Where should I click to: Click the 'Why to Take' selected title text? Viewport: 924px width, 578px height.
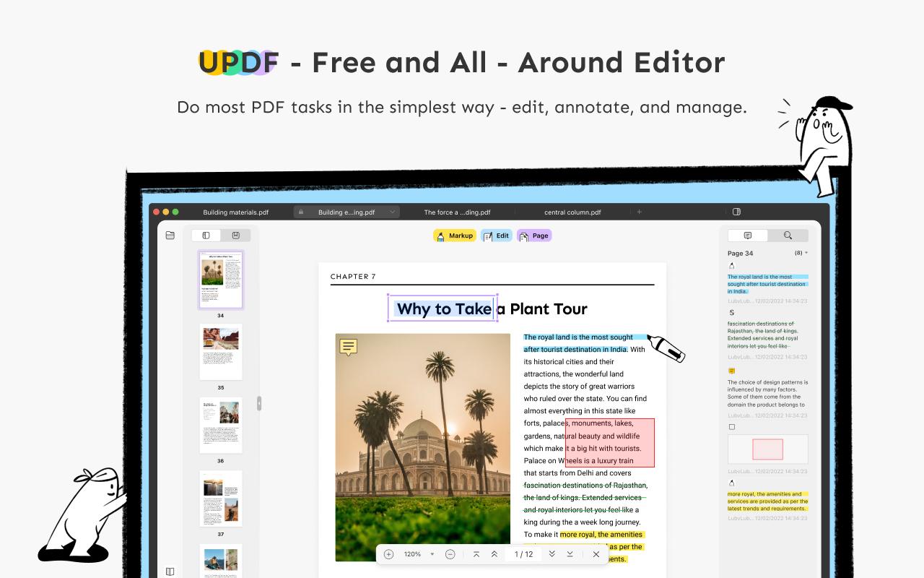pyautogui.click(x=443, y=309)
